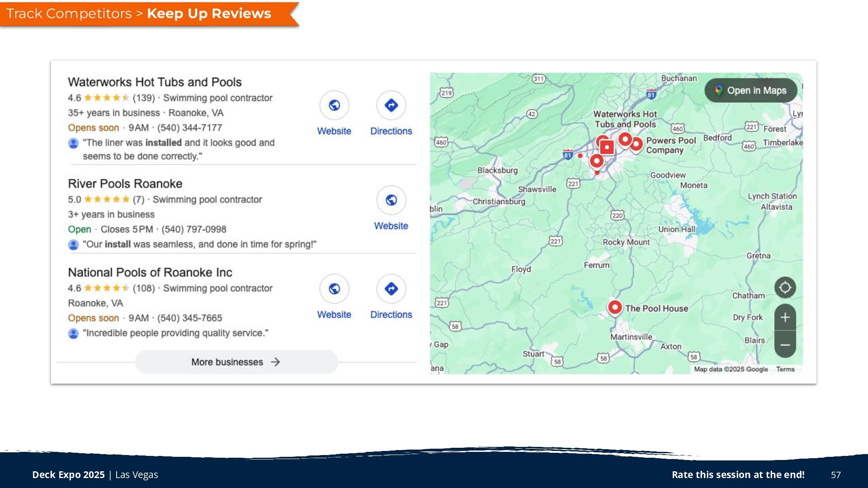Image resolution: width=868 pixels, height=488 pixels.
Task: Click Waterworks reviewer avatar icon
Action: tap(73, 143)
